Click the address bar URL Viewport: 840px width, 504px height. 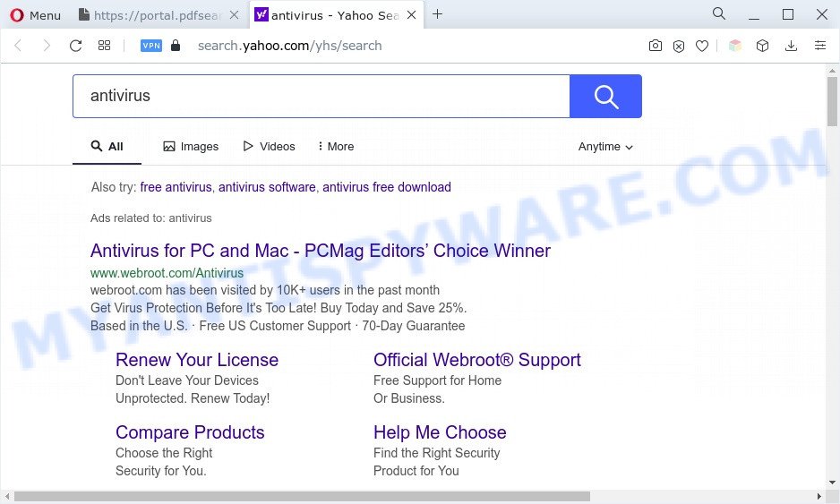290,46
